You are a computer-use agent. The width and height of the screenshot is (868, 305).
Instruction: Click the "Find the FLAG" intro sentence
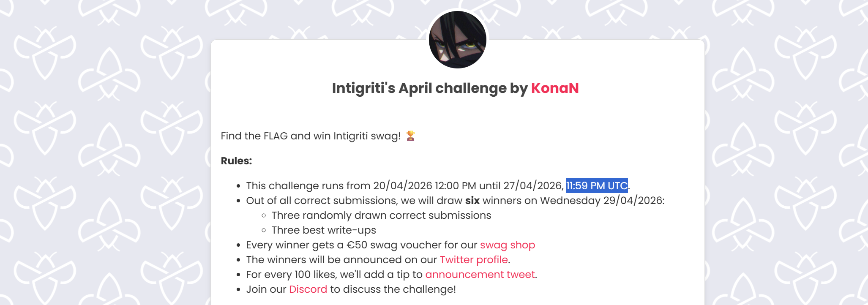310,136
